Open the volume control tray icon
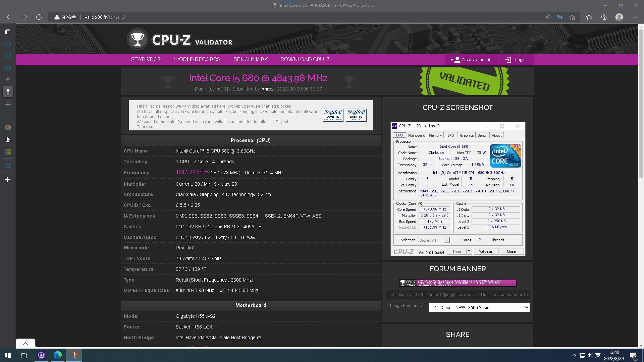The height and width of the screenshot is (362, 644). coord(590,355)
